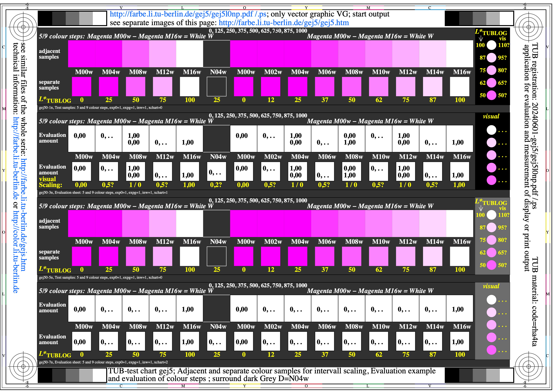Click circle between 62 and 65? in grey sidebar
This screenshot has height=392, width=554.
pyautogui.click(x=491, y=253)
